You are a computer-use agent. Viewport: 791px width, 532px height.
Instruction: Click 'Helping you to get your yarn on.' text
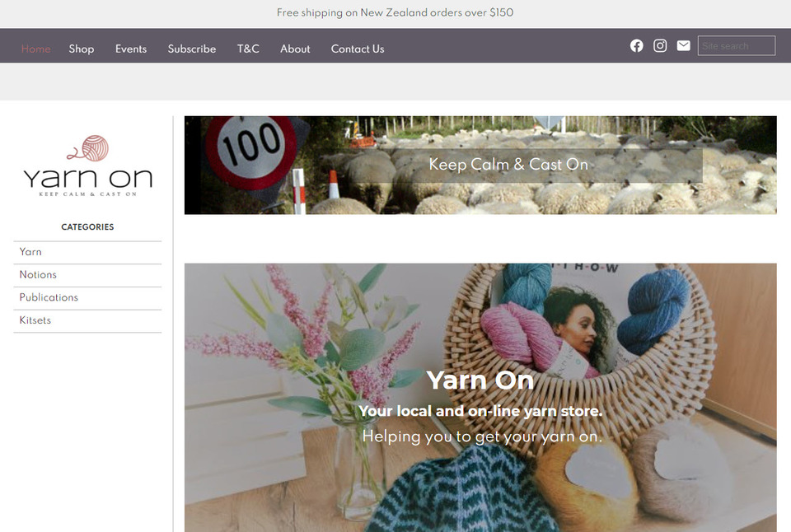482,436
